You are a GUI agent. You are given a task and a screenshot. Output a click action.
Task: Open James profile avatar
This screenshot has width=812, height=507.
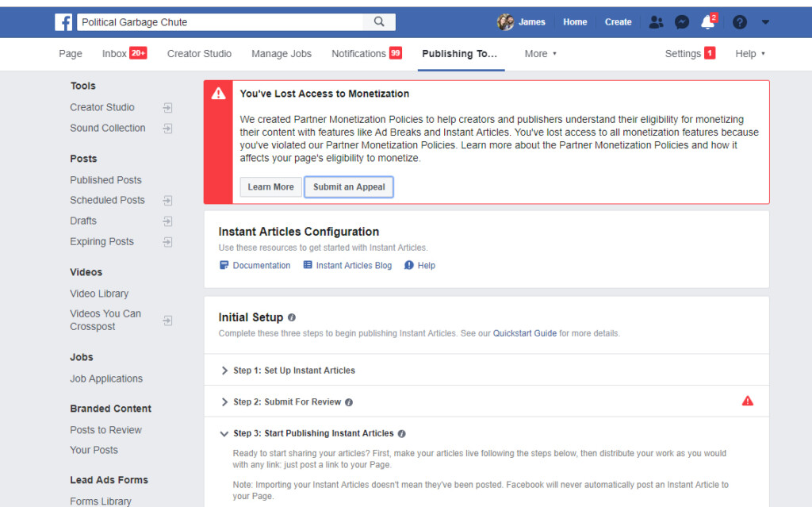point(505,21)
